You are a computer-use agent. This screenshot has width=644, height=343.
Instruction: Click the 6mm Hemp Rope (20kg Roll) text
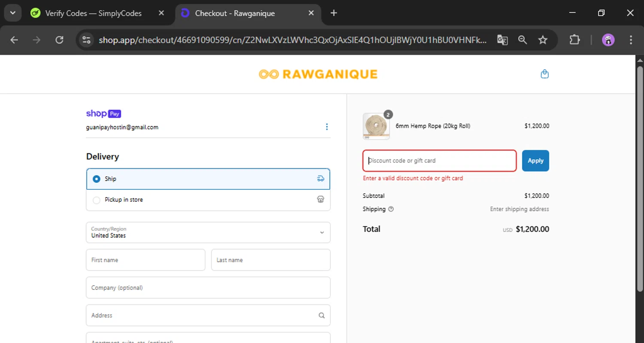tap(433, 126)
